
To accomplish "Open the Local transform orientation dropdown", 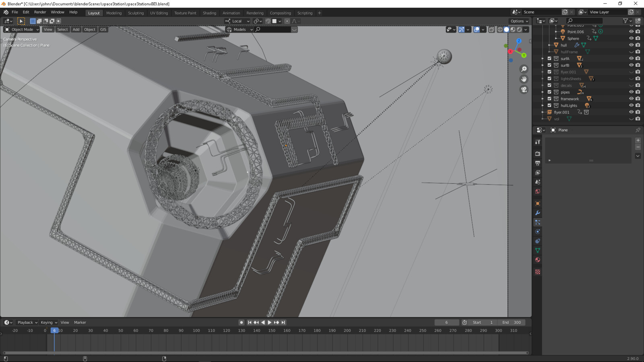I will click(x=237, y=21).
